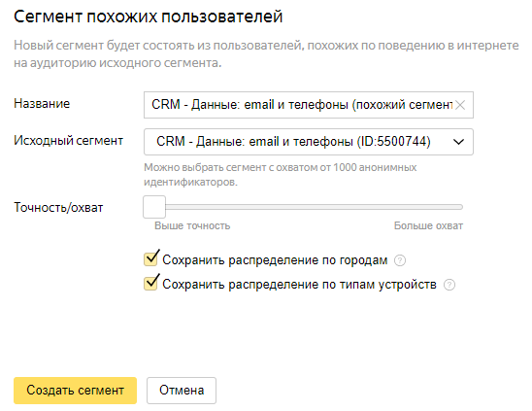Click the Выше точность slider label

tap(192, 225)
